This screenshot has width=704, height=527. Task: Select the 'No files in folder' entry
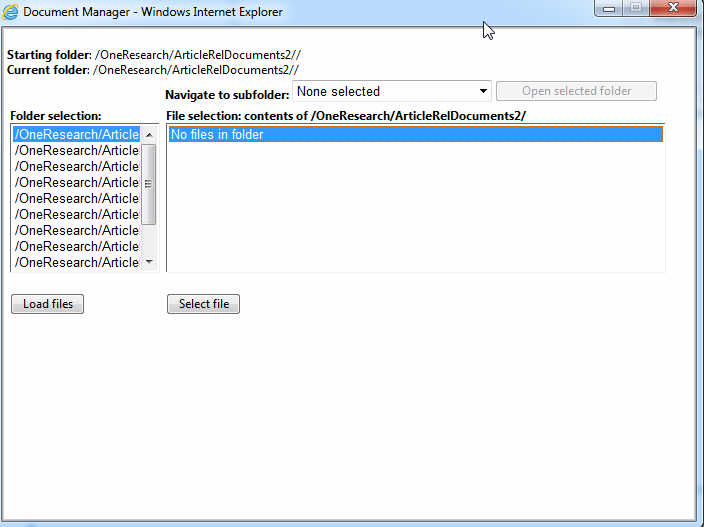coord(415,134)
